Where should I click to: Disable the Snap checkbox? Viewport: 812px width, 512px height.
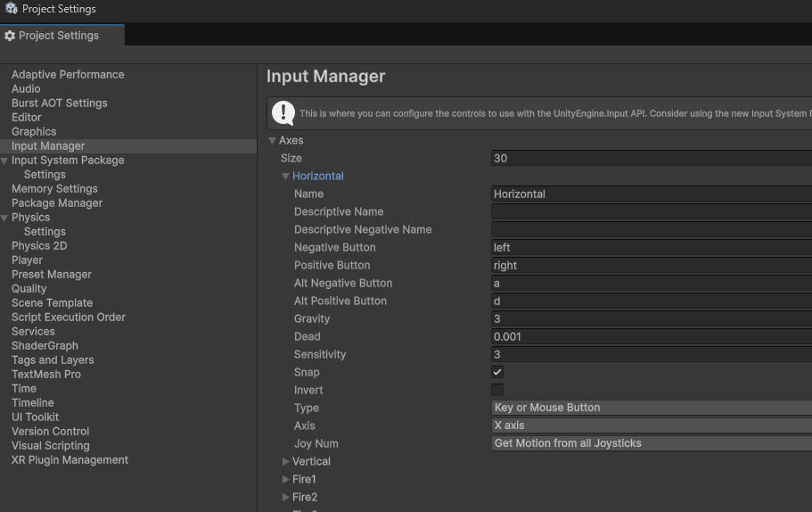pos(497,372)
